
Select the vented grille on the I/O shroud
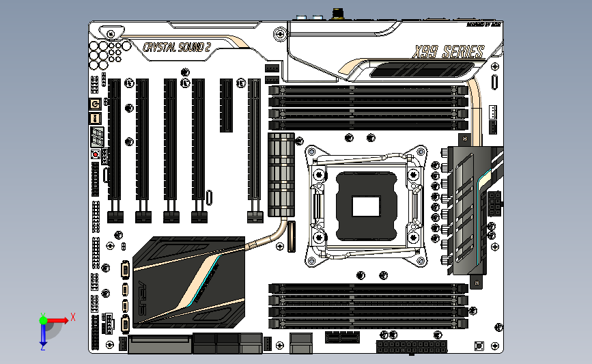422,70
